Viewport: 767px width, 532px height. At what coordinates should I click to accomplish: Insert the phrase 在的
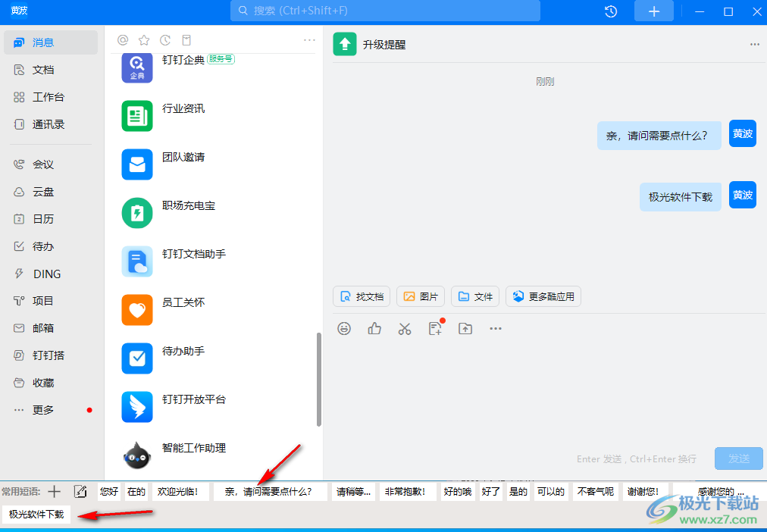(x=136, y=491)
